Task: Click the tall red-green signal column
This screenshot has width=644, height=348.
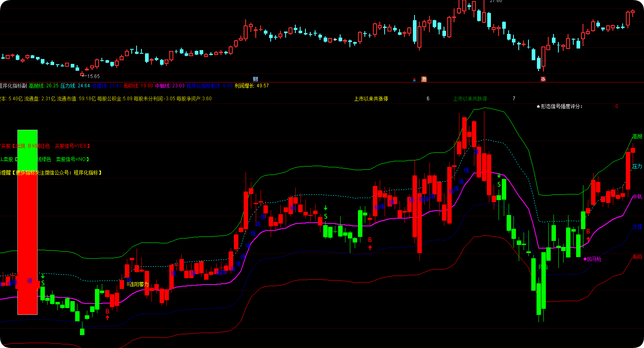Action: (x=27, y=222)
